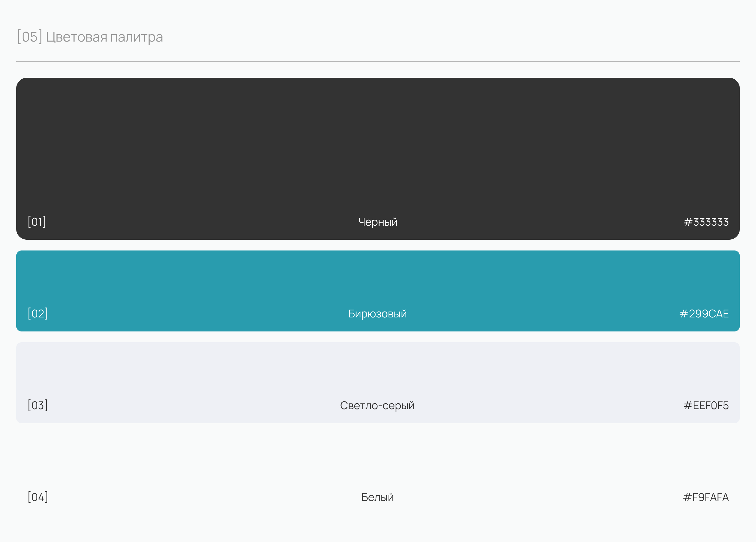
Task: Click the '[03]' index label
Action: [38, 405]
